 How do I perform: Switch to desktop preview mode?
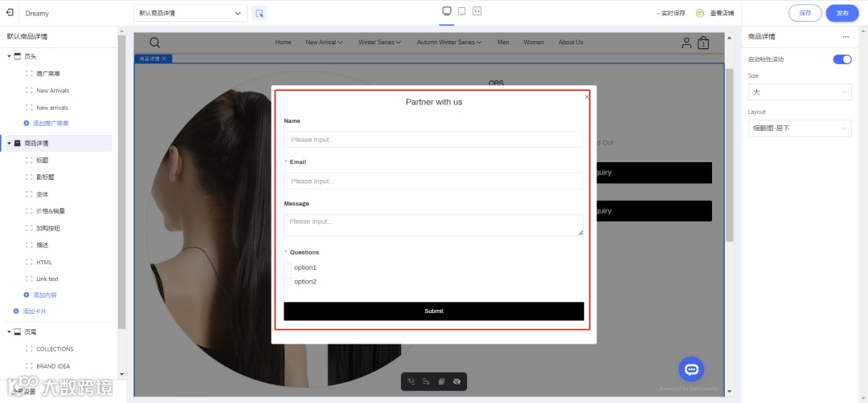click(447, 11)
